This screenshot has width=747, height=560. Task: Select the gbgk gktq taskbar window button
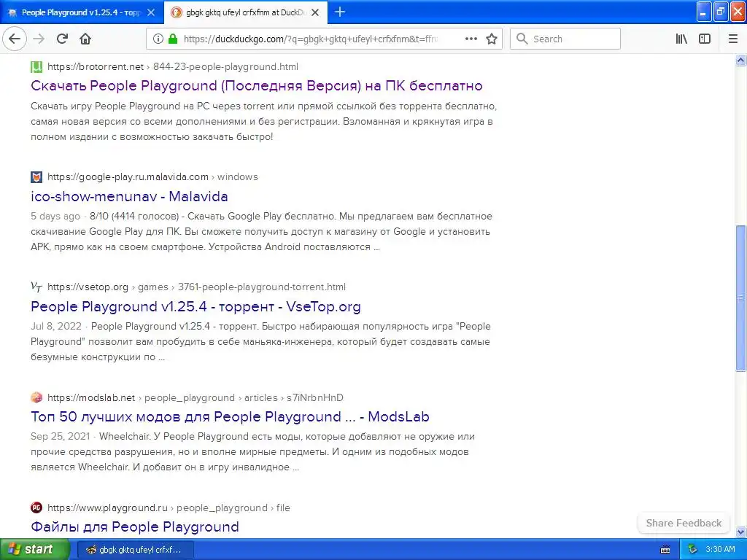[x=135, y=550]
